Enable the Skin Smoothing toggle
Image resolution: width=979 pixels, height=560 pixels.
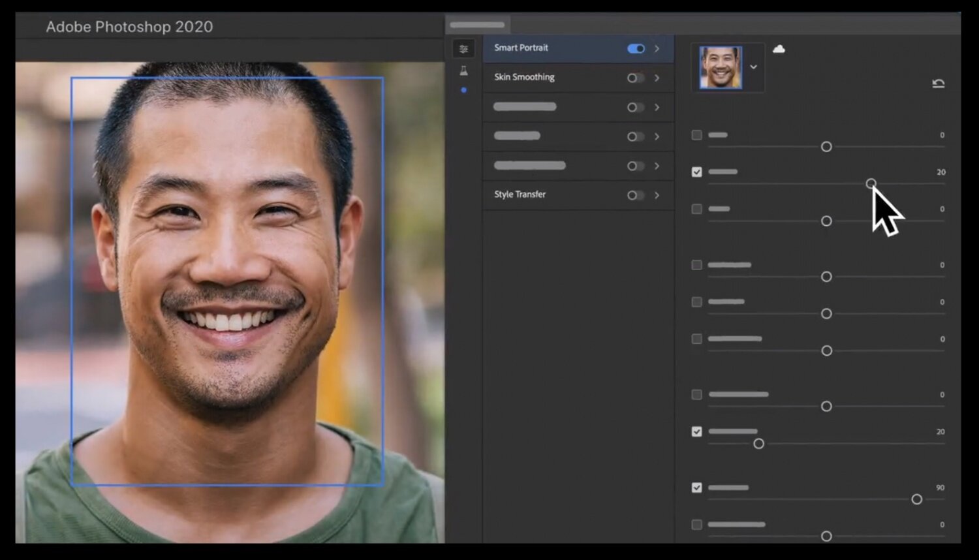pos(636,78)
